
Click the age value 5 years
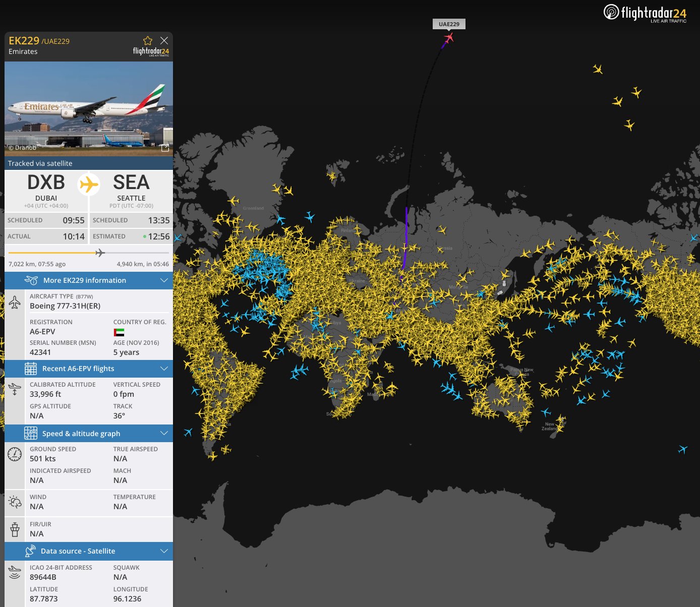(126, 352)
